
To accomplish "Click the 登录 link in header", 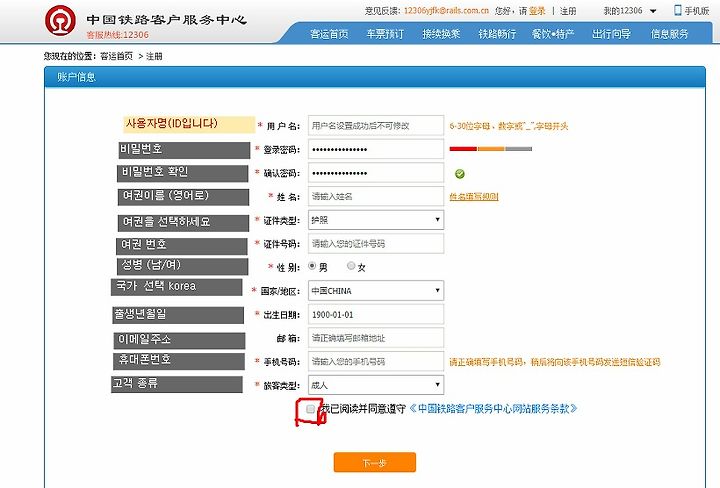I will (x=537, y=11).
